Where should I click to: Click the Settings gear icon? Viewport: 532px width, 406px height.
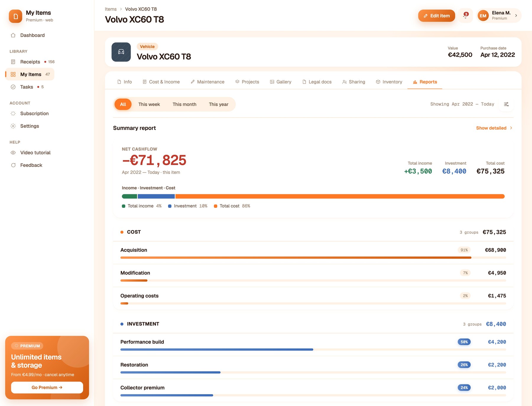tap(13, 126)
